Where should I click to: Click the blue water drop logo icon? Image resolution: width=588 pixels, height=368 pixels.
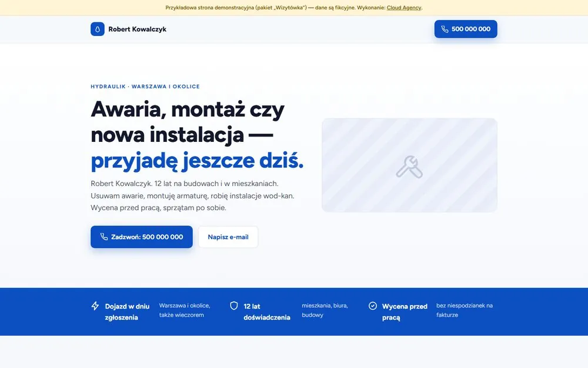click(x=98, y=29)
